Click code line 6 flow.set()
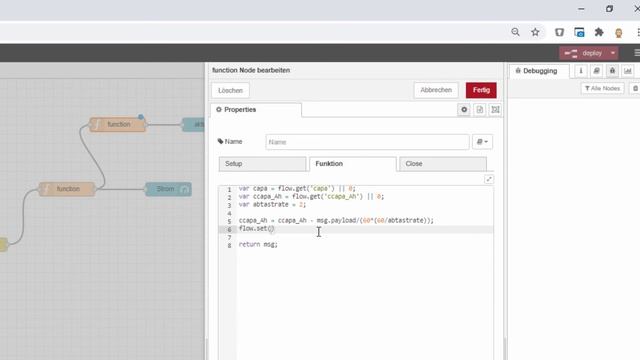 click(x=256, y=229)
